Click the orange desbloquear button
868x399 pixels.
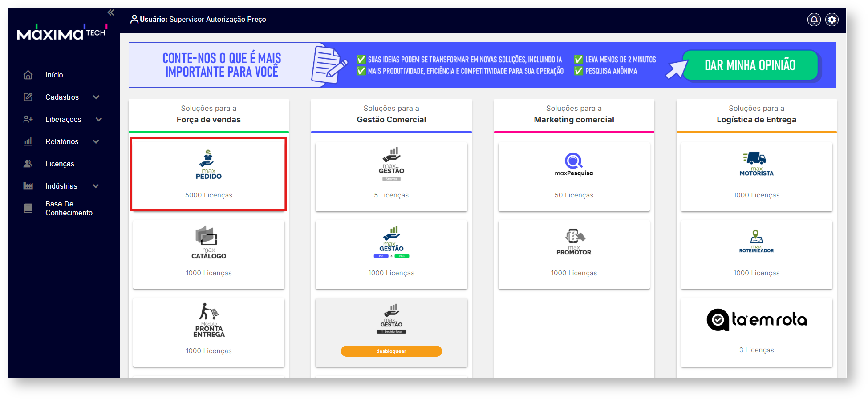coord(391,351)
